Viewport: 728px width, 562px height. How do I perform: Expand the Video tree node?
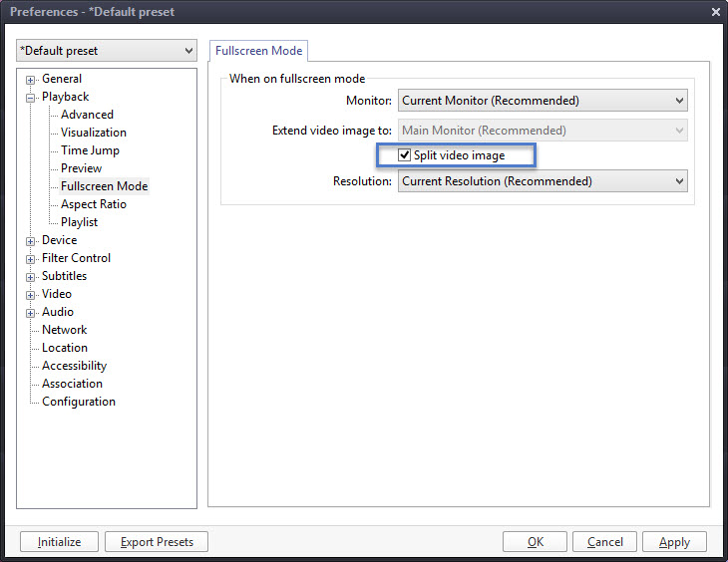31,295
